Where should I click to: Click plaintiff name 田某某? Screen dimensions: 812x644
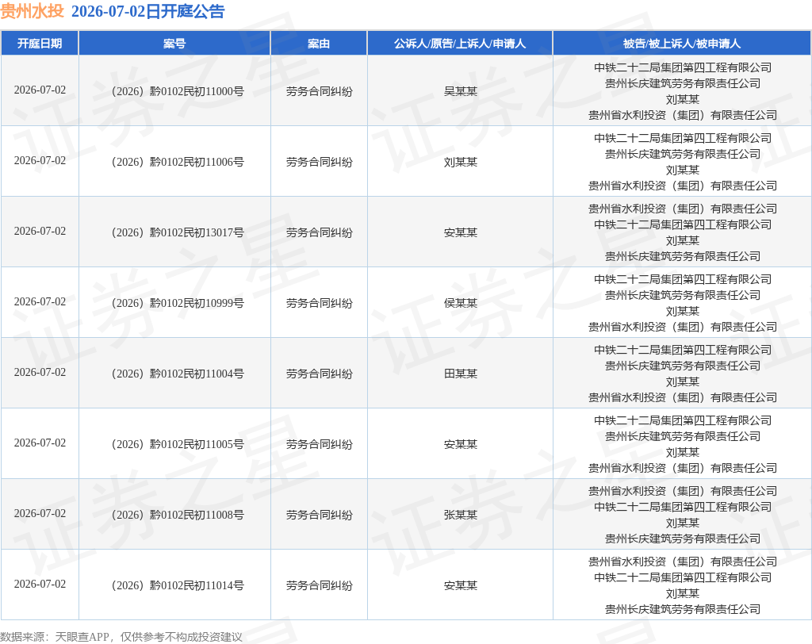pos(461,374)
